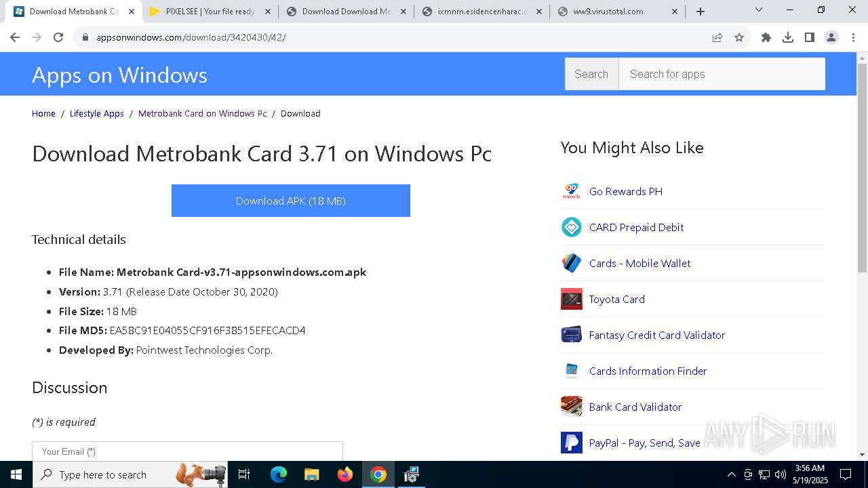Open Task View on the taskbar

tap(244, 474)
